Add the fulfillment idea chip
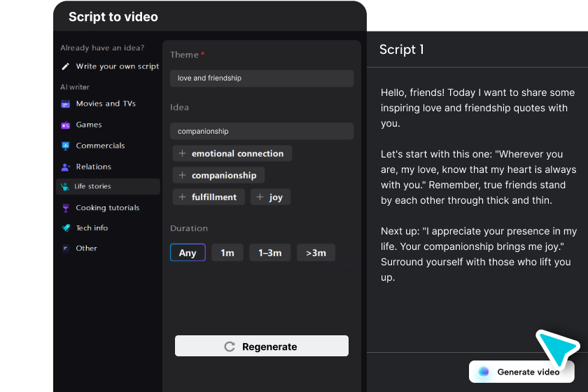The image size is (588, 392). click(x=209, y=197)
